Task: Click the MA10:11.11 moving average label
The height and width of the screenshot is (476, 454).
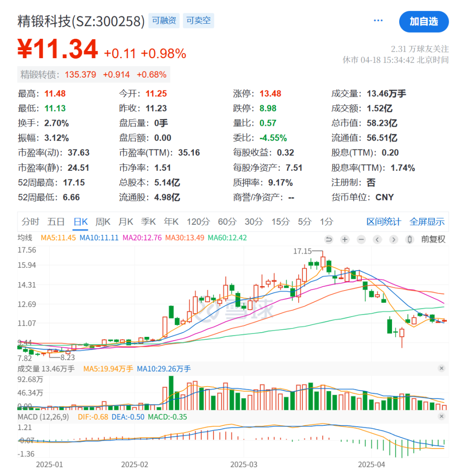Action: pyautogui.click(x=99, y=238)
